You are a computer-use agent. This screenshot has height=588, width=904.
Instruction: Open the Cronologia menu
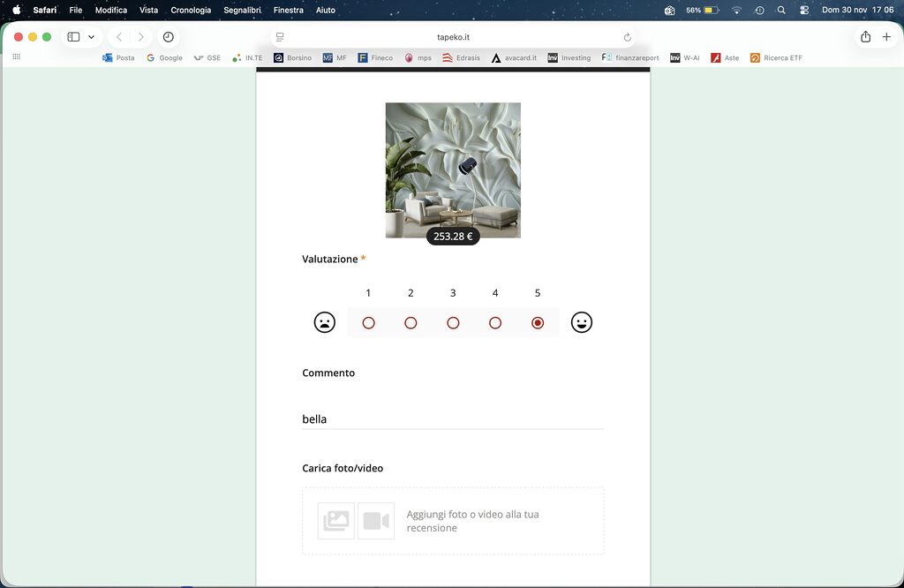(191, 11)
